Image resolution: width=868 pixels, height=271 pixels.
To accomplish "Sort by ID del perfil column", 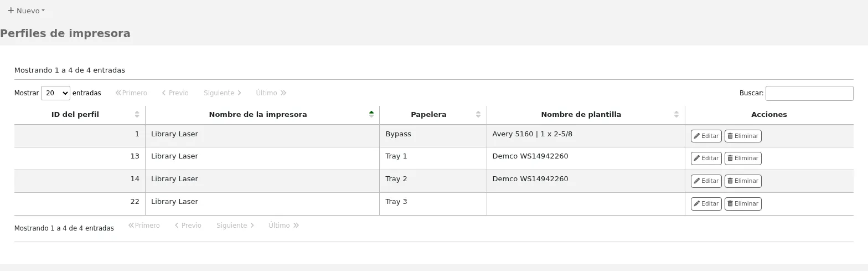I will [x=80, y=115].
